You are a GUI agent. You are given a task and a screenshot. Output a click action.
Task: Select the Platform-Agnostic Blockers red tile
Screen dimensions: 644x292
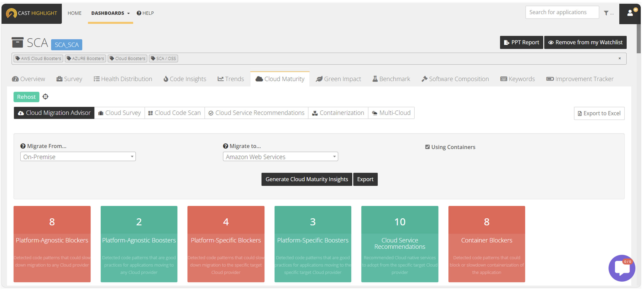point(52,244)
